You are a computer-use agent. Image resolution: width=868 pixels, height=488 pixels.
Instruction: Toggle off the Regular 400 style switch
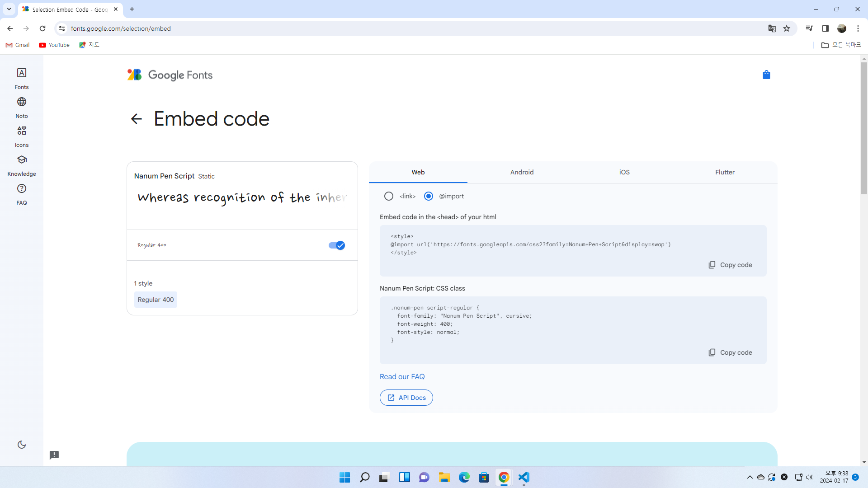[x=337, y=245]
